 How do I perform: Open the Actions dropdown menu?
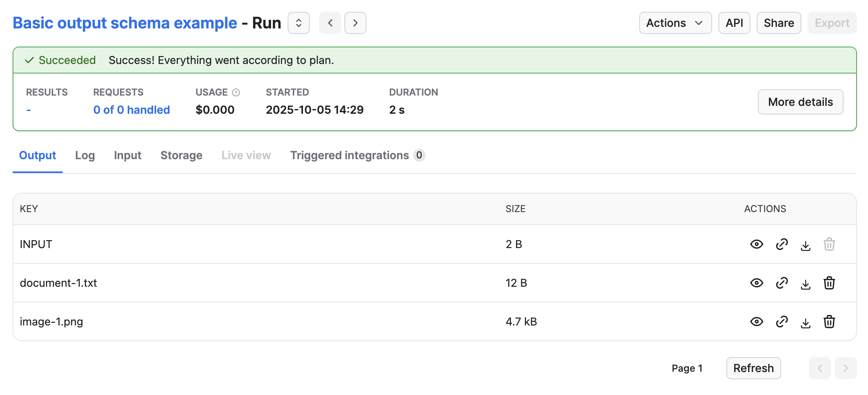click(675, 23)
